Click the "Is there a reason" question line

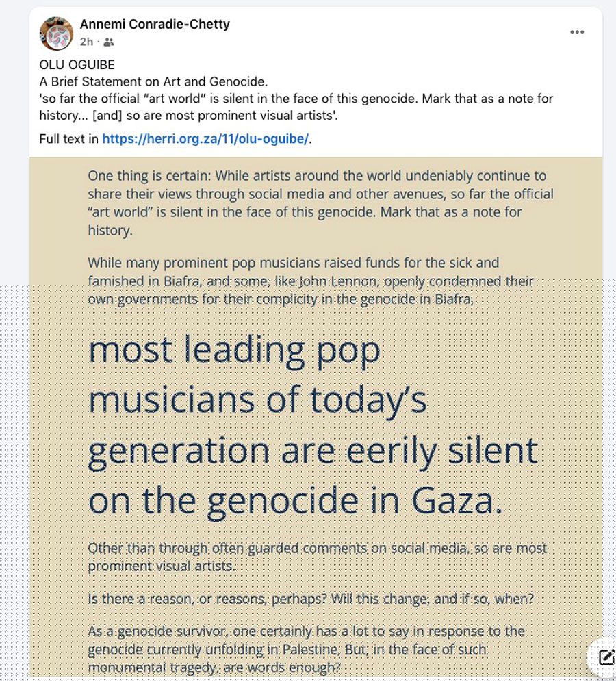pos(311,599)
